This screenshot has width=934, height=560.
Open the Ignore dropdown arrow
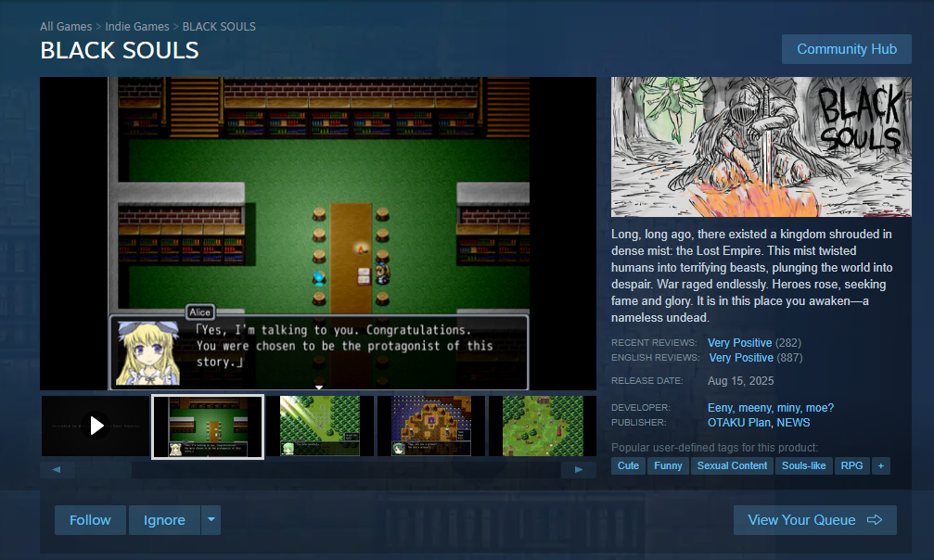(211, 520)
